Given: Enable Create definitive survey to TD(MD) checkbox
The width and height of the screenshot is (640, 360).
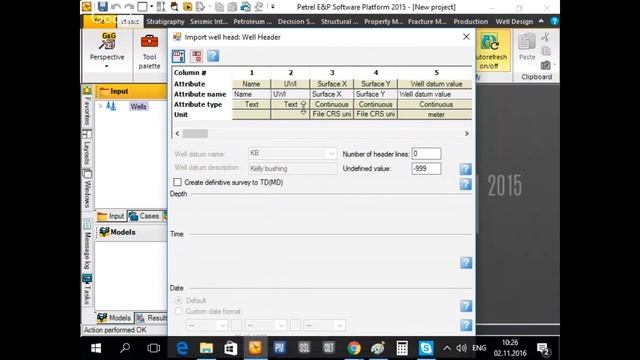Looking at the screenshot, I should 177,182.
